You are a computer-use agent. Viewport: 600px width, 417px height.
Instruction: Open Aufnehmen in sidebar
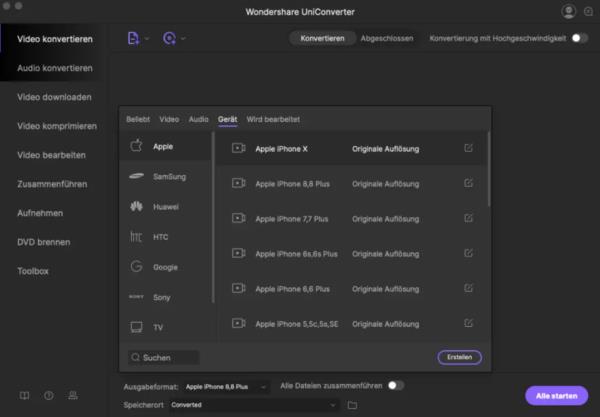pyautogui.click(x=40, y=213)
